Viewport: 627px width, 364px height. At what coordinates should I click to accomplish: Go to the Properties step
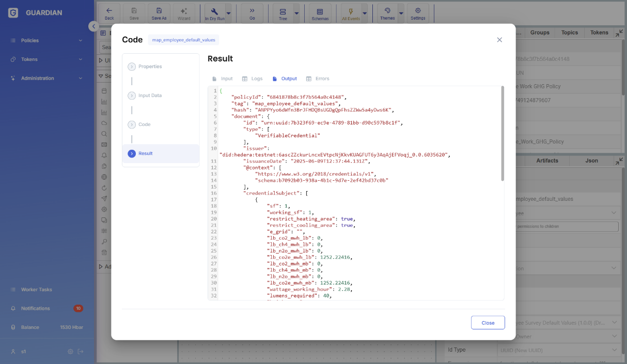150,67
